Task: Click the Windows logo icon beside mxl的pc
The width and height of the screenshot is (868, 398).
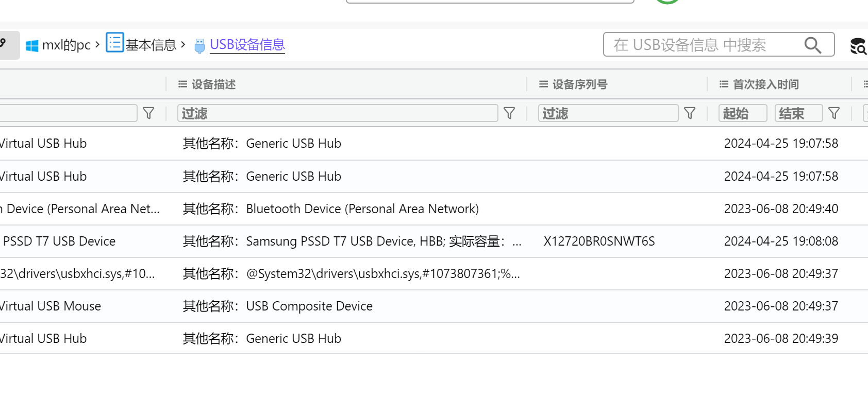Action: pos(32,46)
